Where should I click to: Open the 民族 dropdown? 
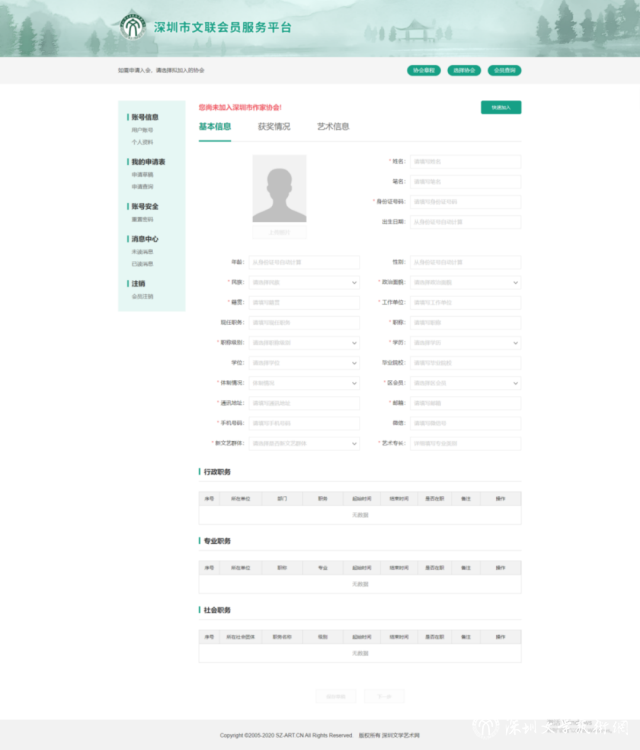click(x=303, y=282)
